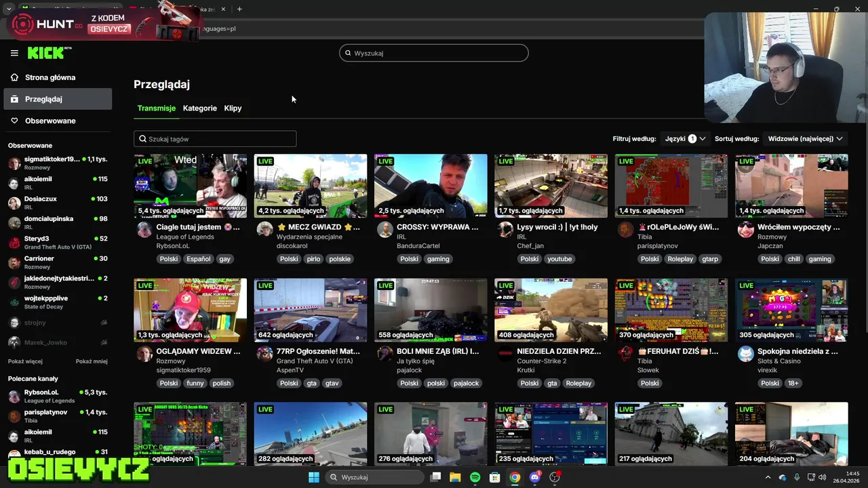
Task: Open Slots & Casino category link
Action: [778, 361]
